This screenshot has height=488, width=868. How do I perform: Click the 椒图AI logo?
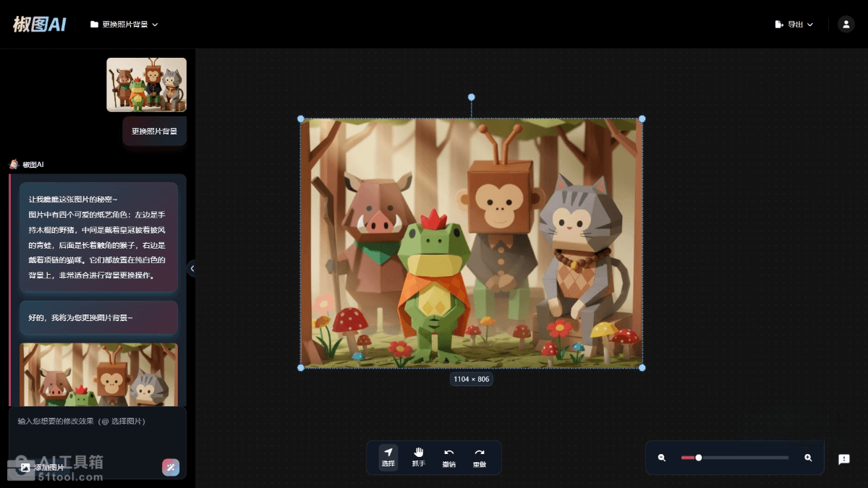coord(40,24)
